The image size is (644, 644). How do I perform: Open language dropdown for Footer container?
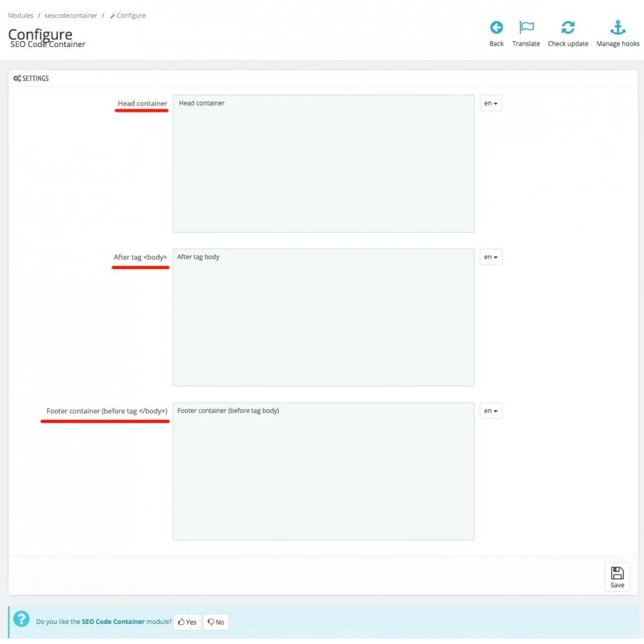pyautogui.click(x=491, y=410)
